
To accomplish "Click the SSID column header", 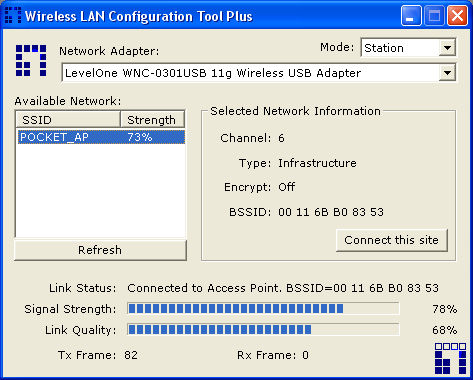I will click(x=68, y=120).
